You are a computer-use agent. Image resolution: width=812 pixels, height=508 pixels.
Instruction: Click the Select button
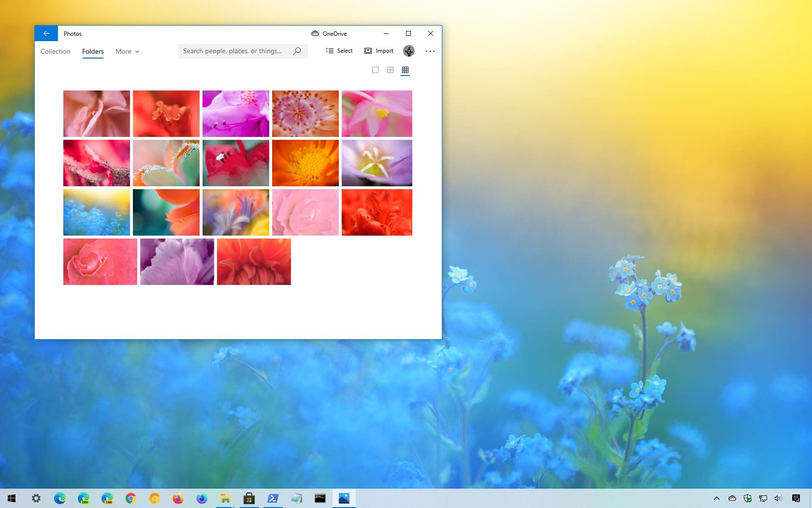tap(339, 51)
